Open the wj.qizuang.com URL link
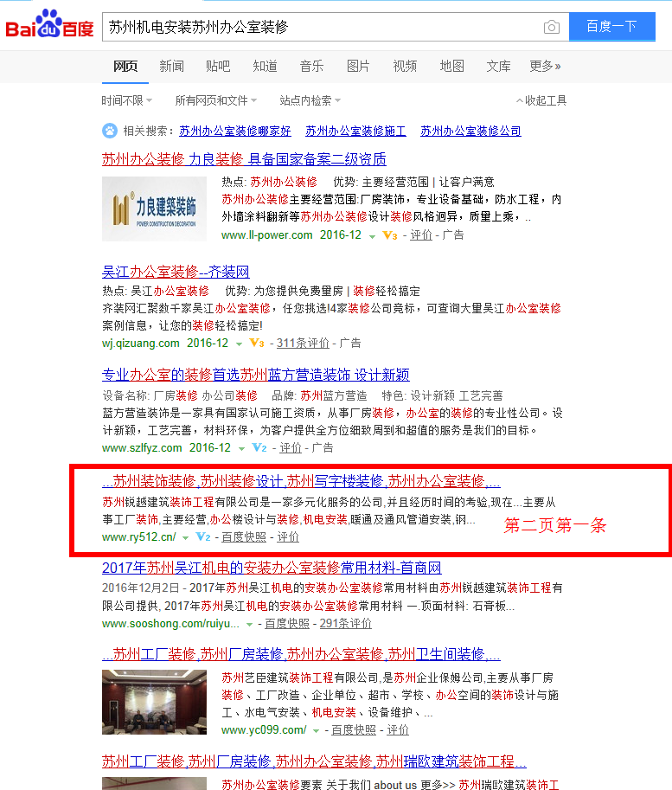Screen dimensions: 672x790 [141, 344]
